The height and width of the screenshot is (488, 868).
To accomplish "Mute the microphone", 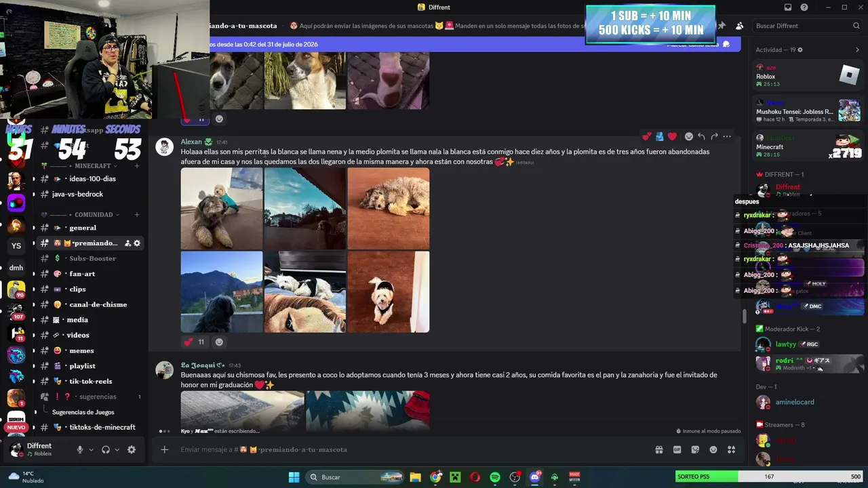I will pos(79,449).
